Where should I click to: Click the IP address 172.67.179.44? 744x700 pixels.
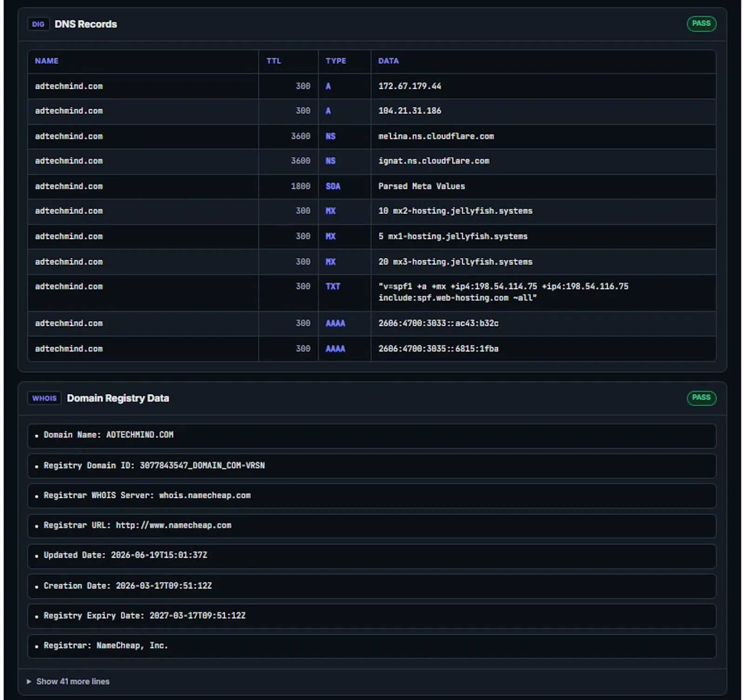410,86
